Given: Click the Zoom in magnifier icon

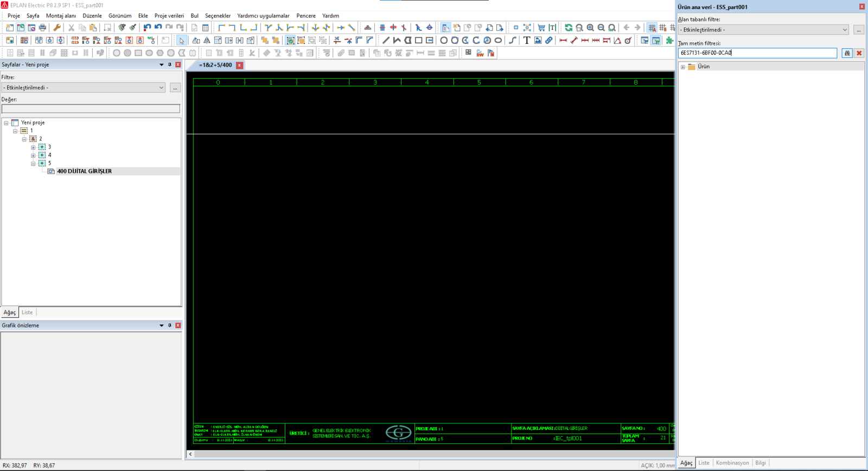Looking at the screenshot, I should coord(590,28).
